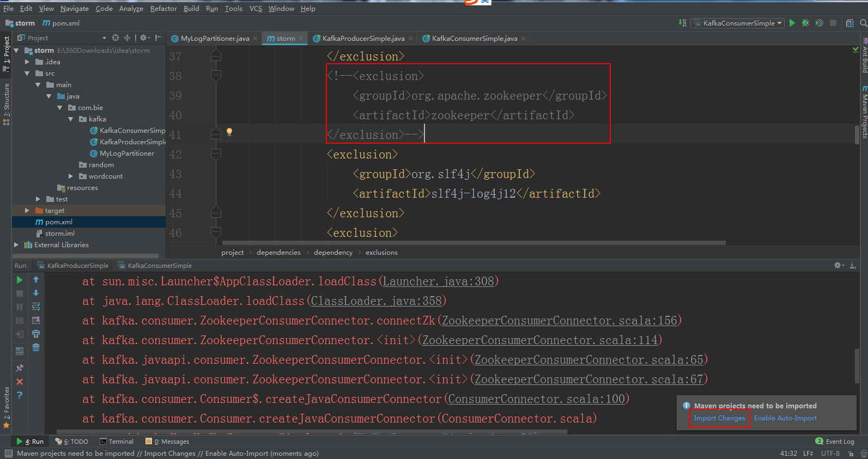Image resolution: width=868 pixels, height=459 pixels.
Task: Open Project panel gear settings
Action: [x=144, y=38]
